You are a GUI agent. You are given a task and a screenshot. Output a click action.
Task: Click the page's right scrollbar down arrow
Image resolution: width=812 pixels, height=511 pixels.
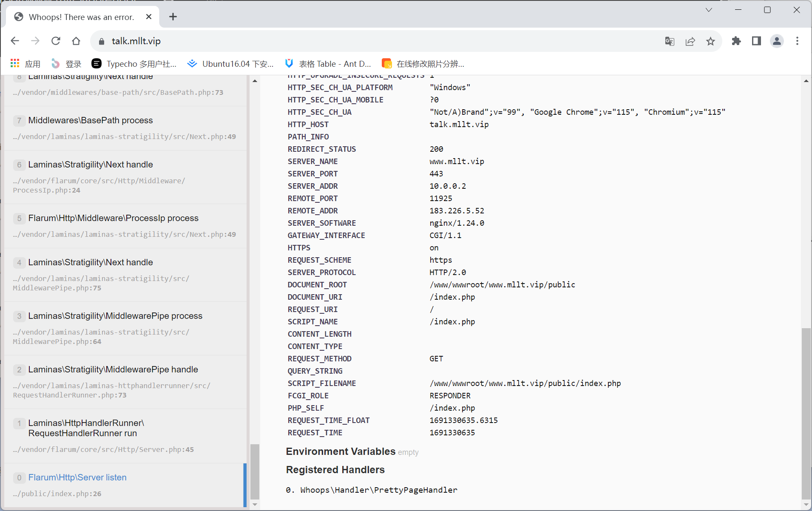coord(806,505)
